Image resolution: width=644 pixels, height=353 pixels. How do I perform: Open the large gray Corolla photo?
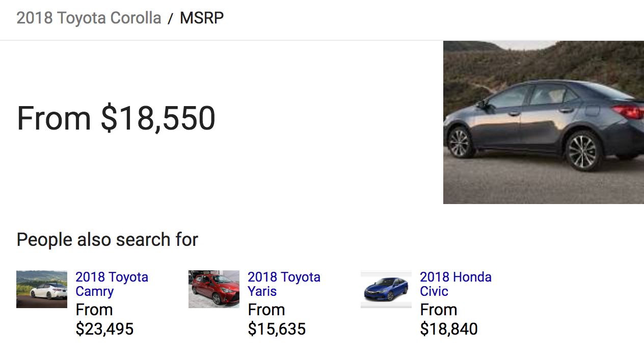pos(544,122)
